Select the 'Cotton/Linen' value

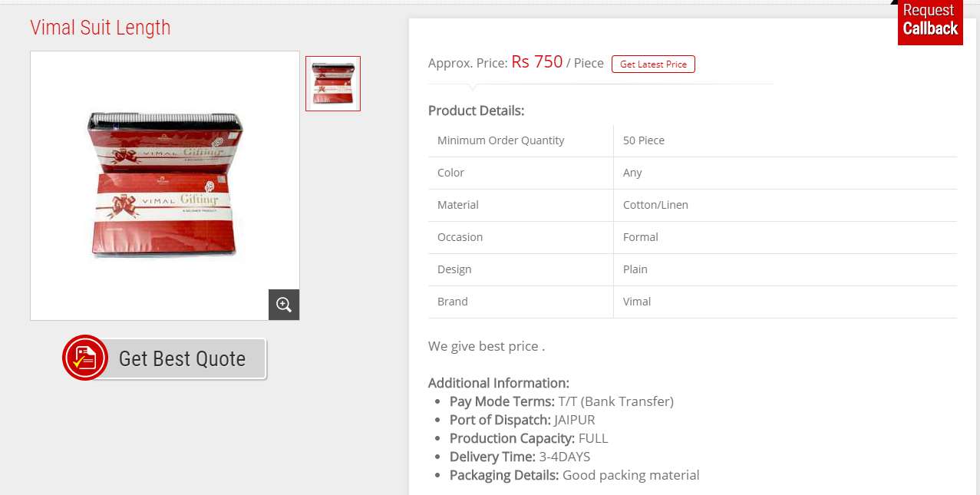[x=655, y=205]
